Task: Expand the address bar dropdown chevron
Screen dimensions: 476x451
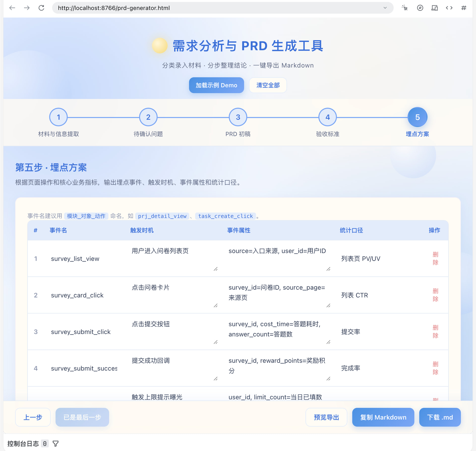Action: tap(385, 8)
